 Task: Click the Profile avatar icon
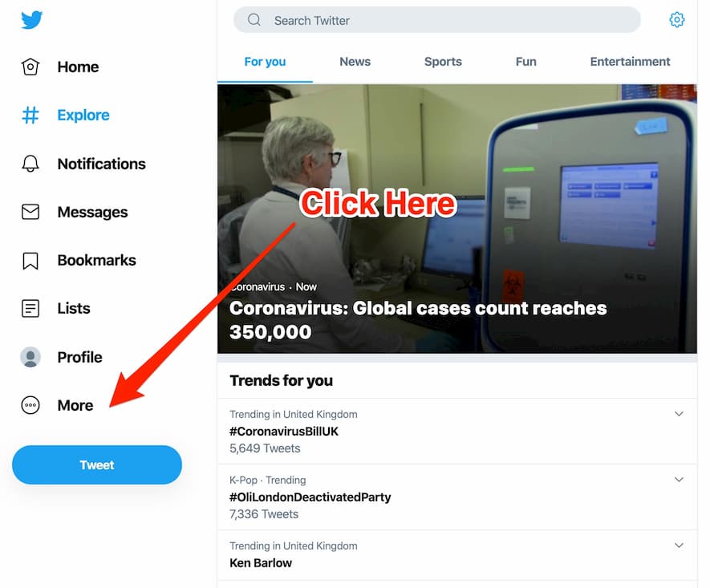[30, 357]
